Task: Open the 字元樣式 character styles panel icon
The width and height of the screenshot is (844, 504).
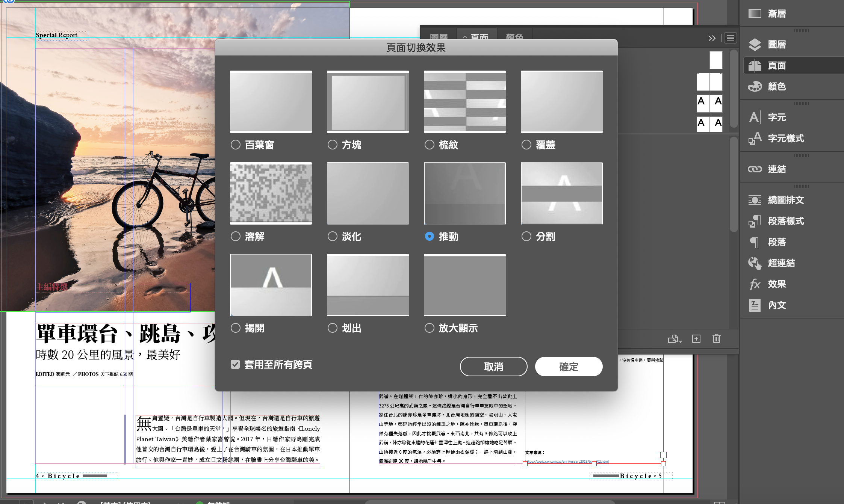Action: [755, 139]
